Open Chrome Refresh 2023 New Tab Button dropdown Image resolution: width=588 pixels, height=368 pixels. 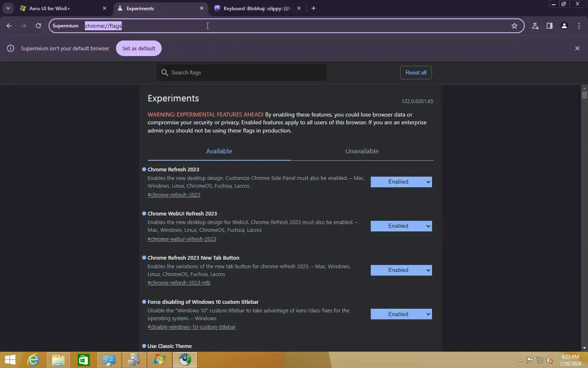click(x=401, y=270)
